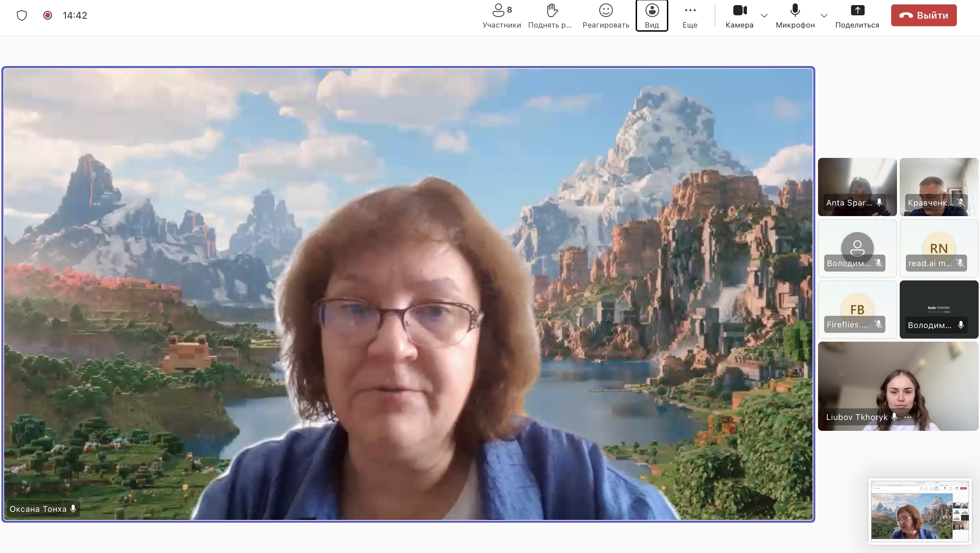Click microphone icon next to Liubov Tkhoryk
This screenshot has width=980, height=553.
pos(894,417)
